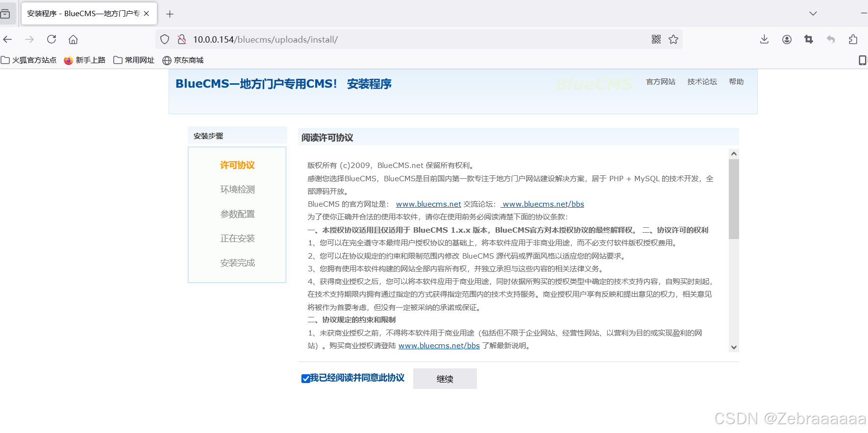Open the 技术论坛 header link
The width and height of the screenshot is (868, 433).
tap(702, 82)
